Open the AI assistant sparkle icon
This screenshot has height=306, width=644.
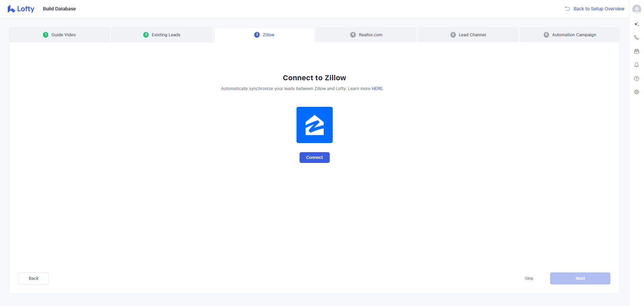click(x=636, y=24)
